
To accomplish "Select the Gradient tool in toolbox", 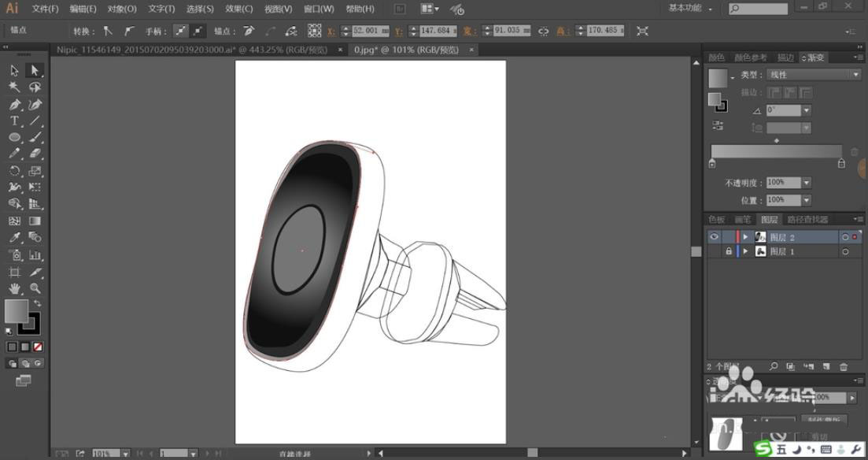I will [x=35, y=221].
